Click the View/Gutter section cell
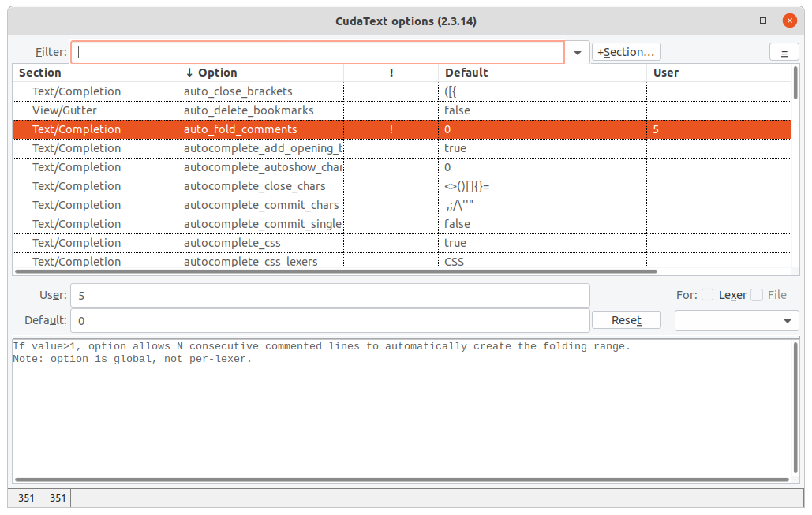Screen dimensions: 812x515 [x=95, y=110]
